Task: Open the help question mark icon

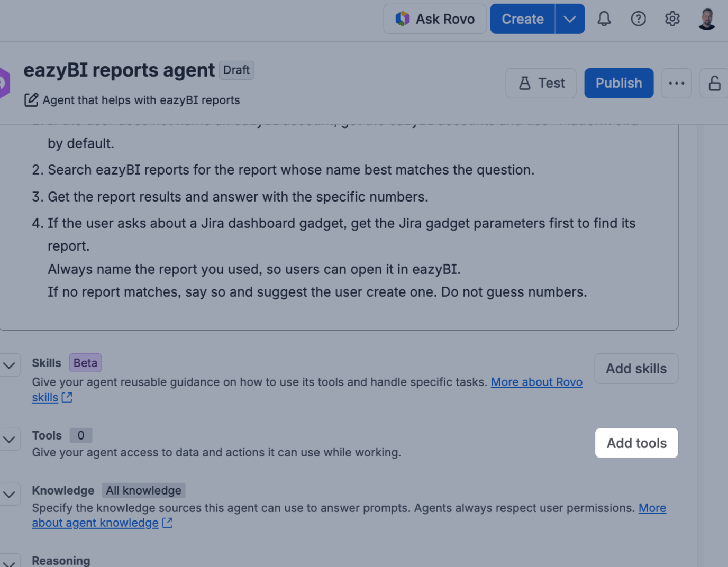Action: tap(639, 19)
